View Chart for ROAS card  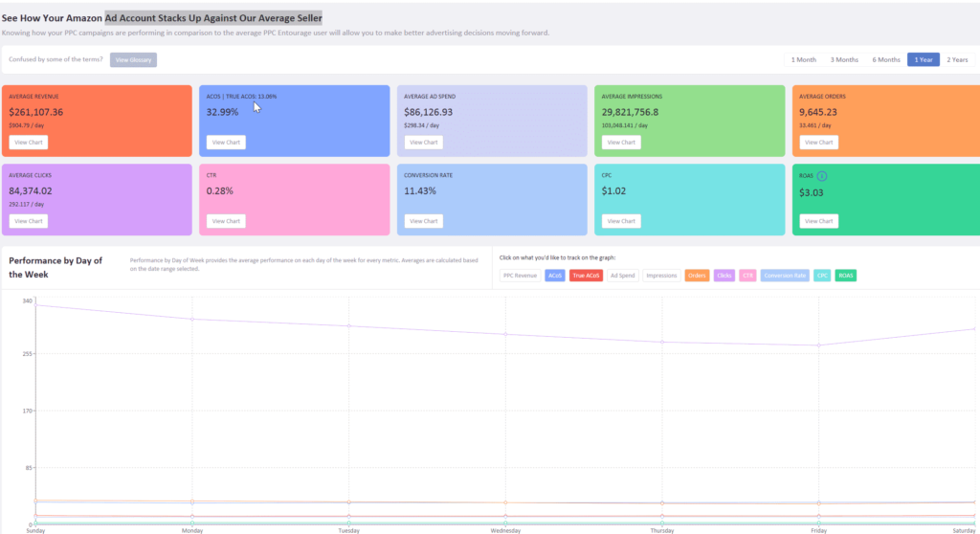pos(819,221)
